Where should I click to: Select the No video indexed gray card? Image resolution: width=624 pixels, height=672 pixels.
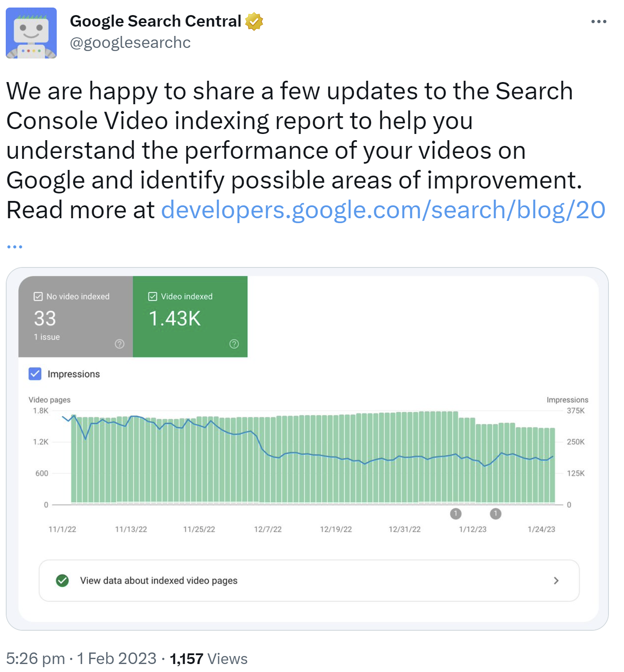[75, 316]
